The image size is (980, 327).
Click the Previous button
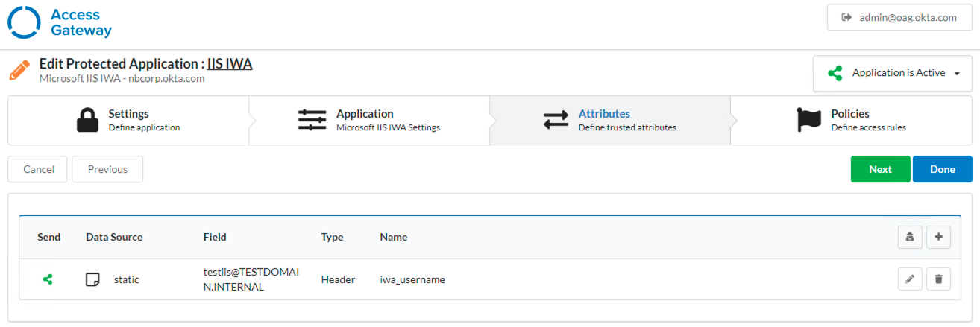[x=107, y=169]
